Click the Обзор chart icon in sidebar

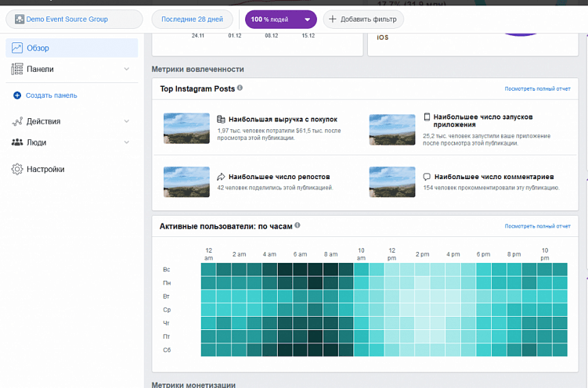[17, 48]
